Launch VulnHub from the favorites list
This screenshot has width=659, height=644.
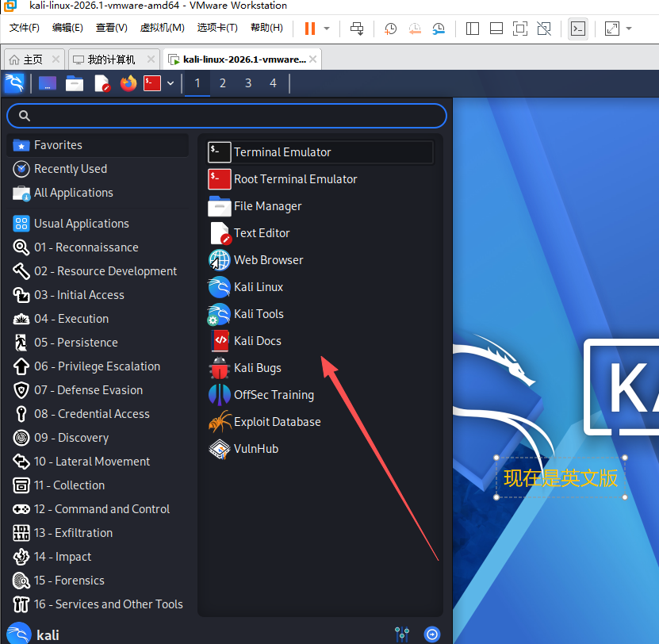click(255, 449)
